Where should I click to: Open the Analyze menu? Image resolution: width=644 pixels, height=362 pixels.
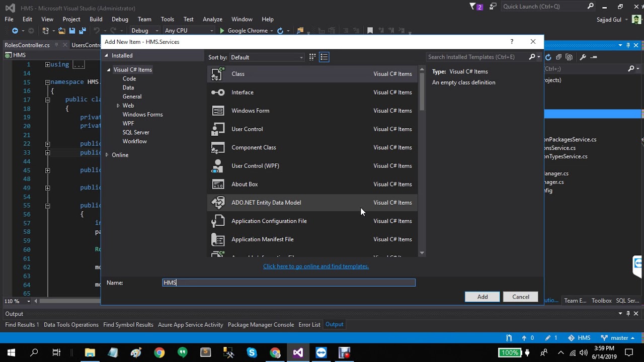pos(212,19)
